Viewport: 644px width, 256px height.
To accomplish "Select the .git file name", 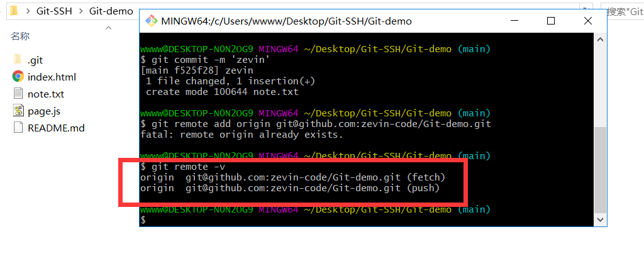I will pos(35,60).
